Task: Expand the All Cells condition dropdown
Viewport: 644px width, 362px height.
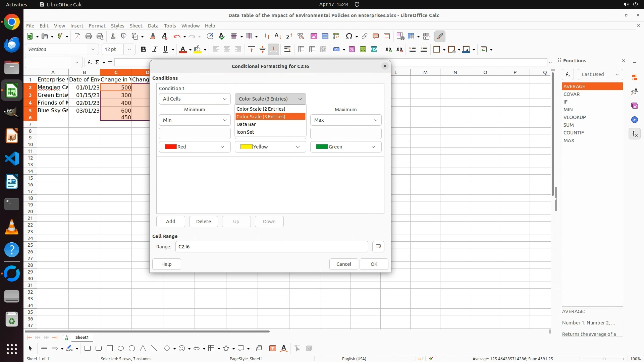Action: 195,99
